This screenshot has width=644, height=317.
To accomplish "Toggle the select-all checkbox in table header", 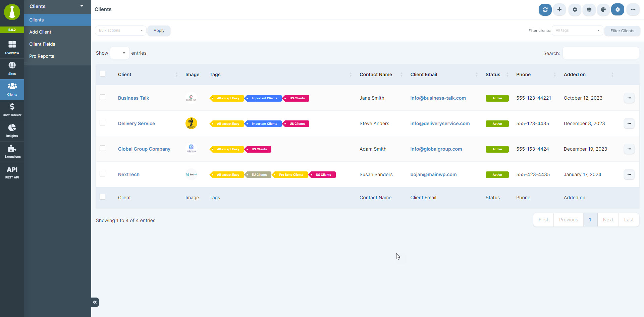I will 103,74.
